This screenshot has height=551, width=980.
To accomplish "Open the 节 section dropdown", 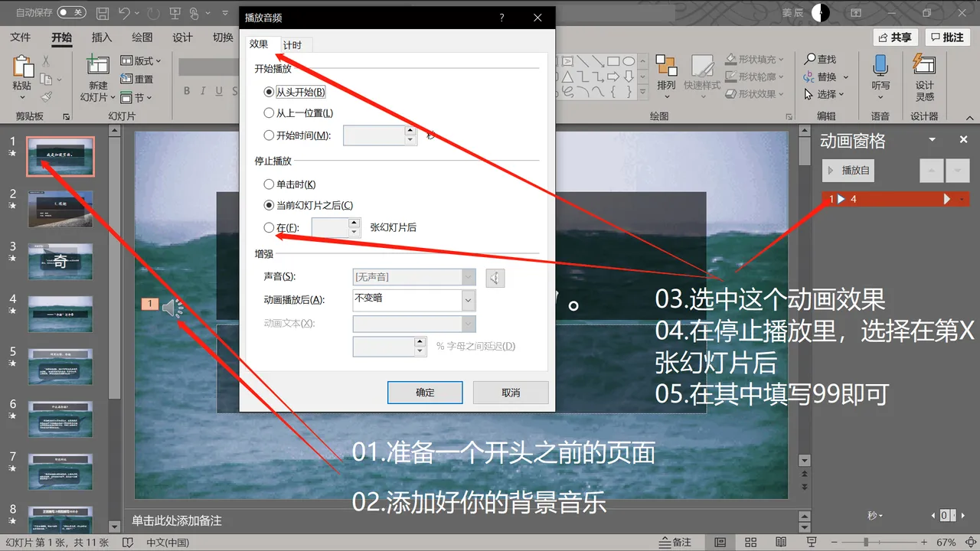I will click(136, 97).
